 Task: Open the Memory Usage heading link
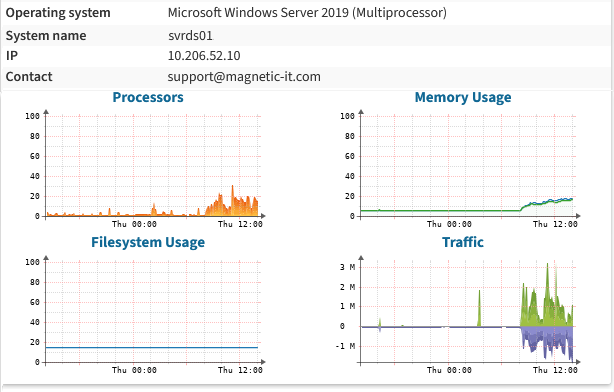coord(463,97)
